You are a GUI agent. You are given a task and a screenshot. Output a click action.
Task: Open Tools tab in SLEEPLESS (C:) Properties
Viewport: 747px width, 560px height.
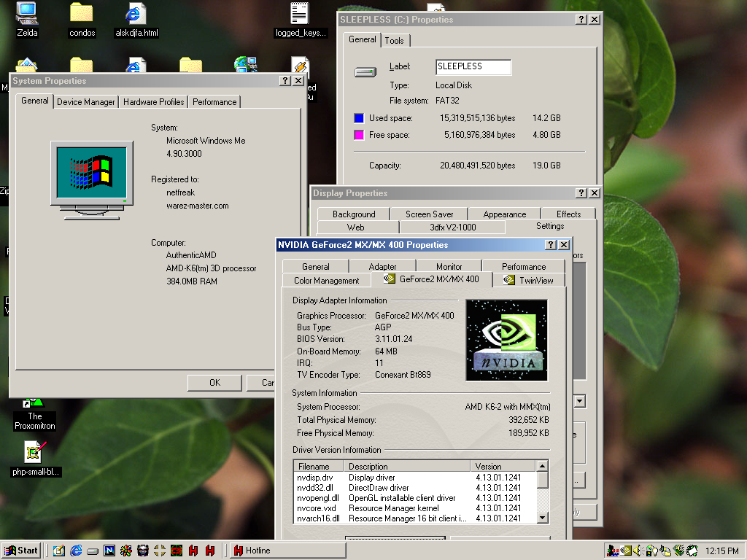[395, 41]
